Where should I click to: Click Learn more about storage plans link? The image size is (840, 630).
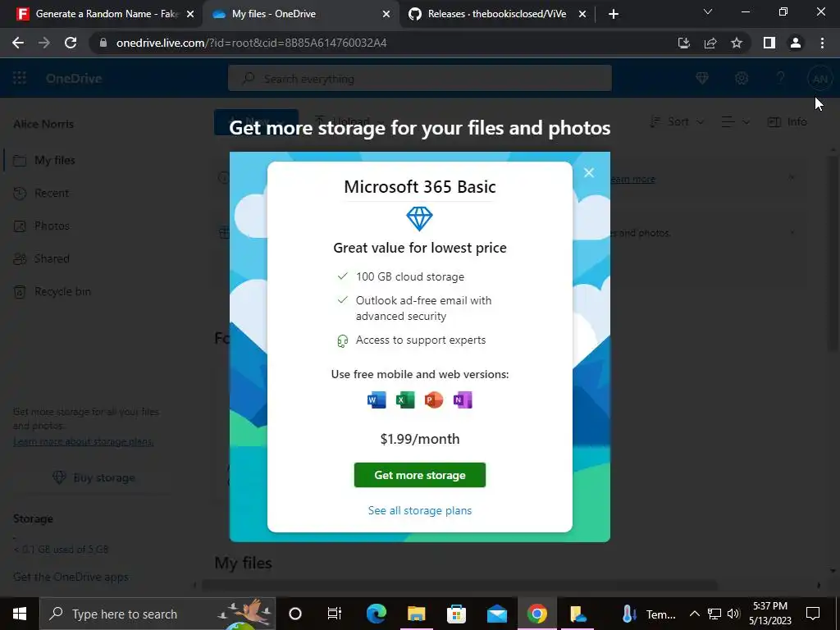tap(84, 441)
